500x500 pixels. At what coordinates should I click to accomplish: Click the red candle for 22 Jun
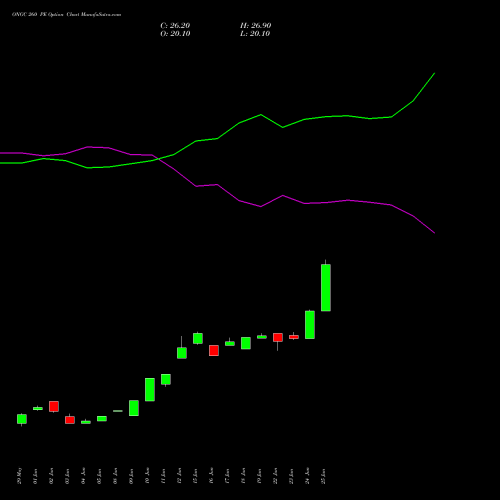[x=278, y=337]
